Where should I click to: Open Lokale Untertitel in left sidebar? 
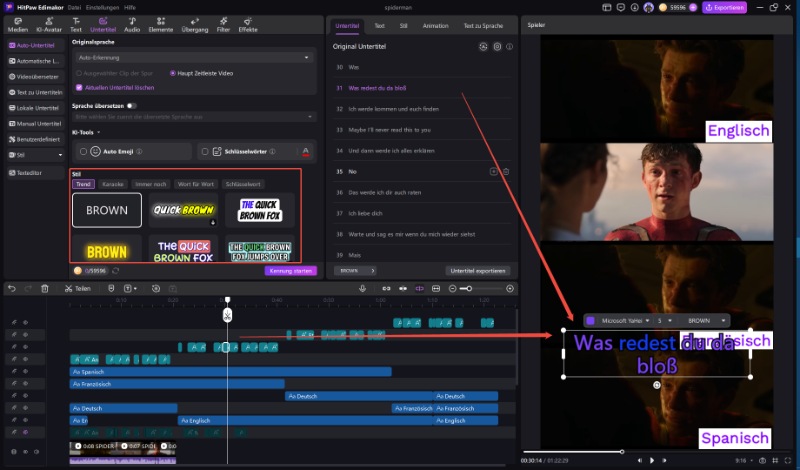[x=34, y=108]
